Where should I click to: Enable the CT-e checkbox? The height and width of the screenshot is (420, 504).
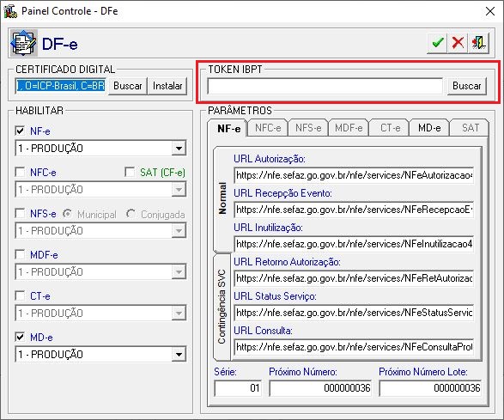pyautogui.click(x=20, y=295)
